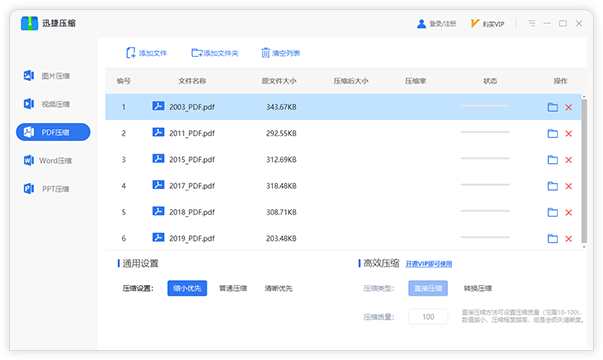This screenshot has width=603, height=360.
Task: Click the 292.55KB size cell
Action: point(281,133)
